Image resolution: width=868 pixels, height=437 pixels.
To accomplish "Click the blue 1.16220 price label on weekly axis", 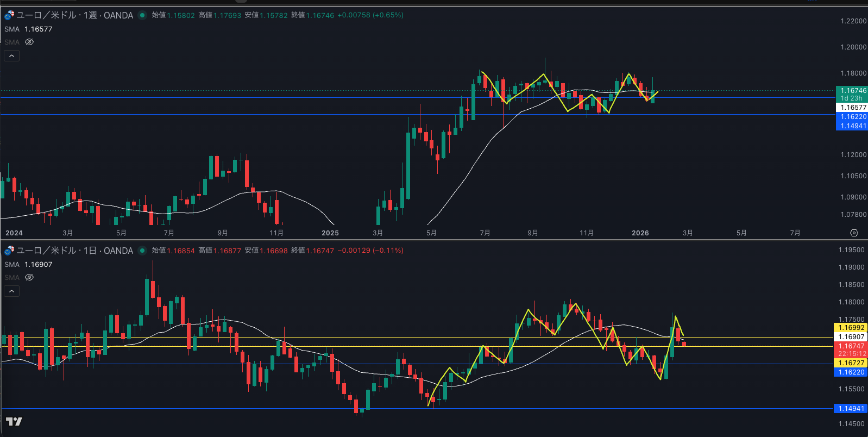I will 852,117.
